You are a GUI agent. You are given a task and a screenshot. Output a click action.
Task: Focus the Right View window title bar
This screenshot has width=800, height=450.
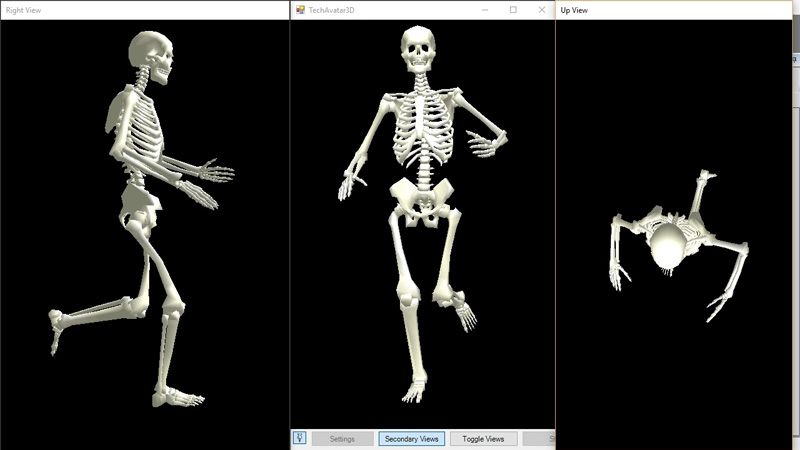pyautogui.click(x=140, y=10)
